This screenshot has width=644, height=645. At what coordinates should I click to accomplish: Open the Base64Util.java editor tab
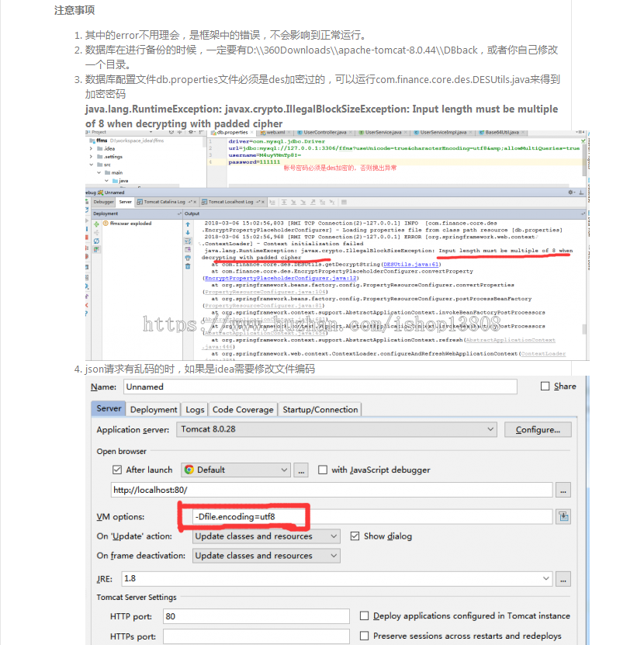click(x=502, y=133)
